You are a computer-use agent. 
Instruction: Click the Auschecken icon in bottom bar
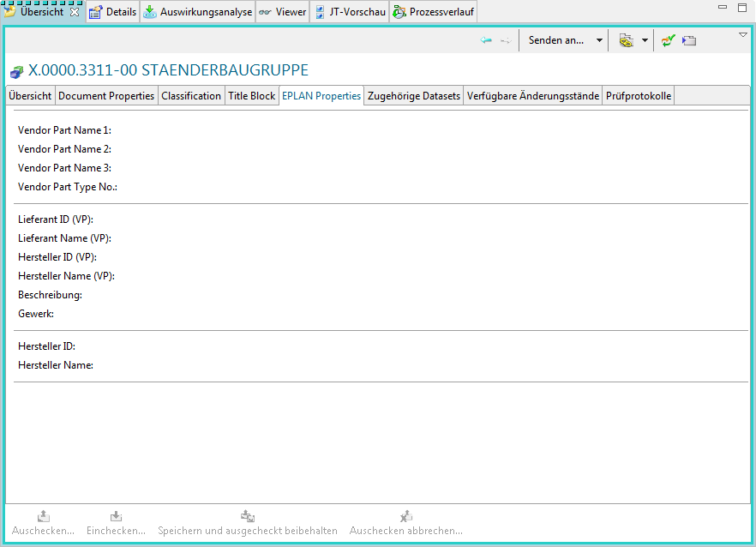tap(43, 516)
